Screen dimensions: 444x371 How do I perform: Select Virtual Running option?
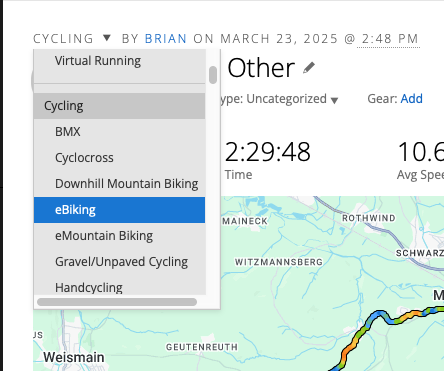click(119, 61)
